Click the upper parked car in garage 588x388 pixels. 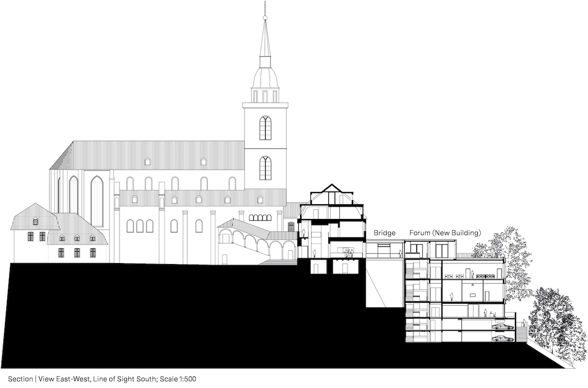point(503,327)
